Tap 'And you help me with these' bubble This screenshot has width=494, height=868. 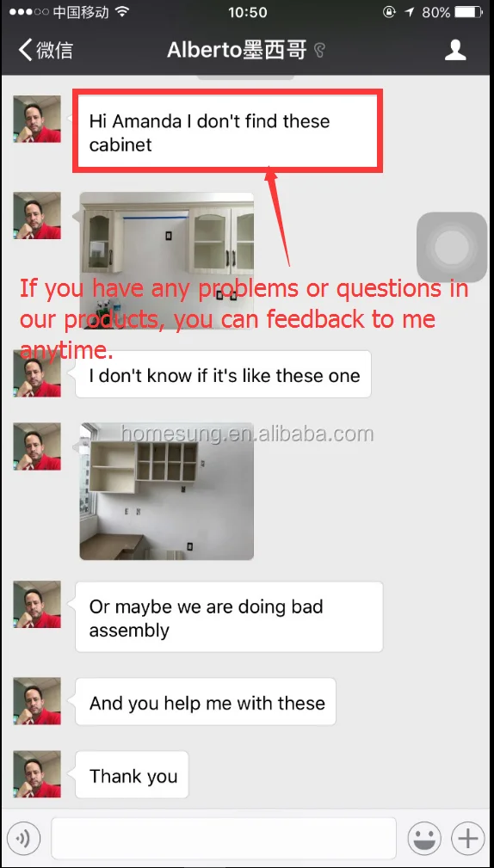tap(206, 701)
